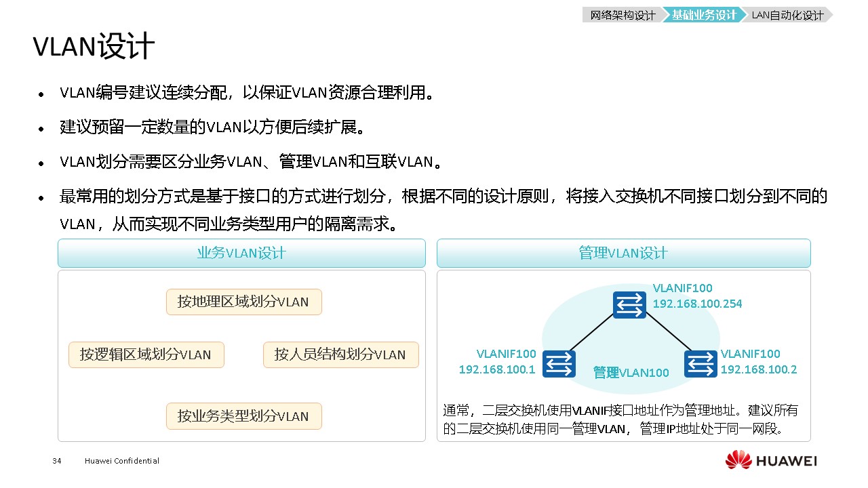Click the Huawei Confidential footer text
The width and height of the screenshot is (868, 488).
(x=122, y=461)
